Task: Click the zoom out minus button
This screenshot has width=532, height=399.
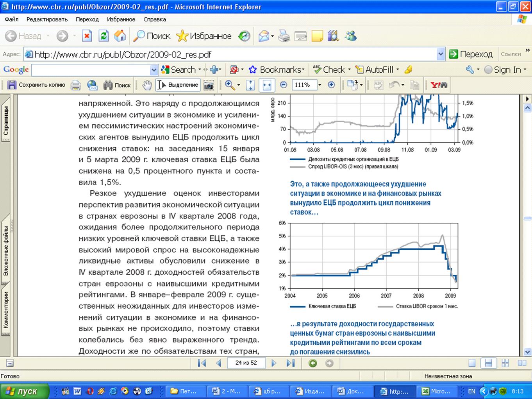Action: click(284, 85)
